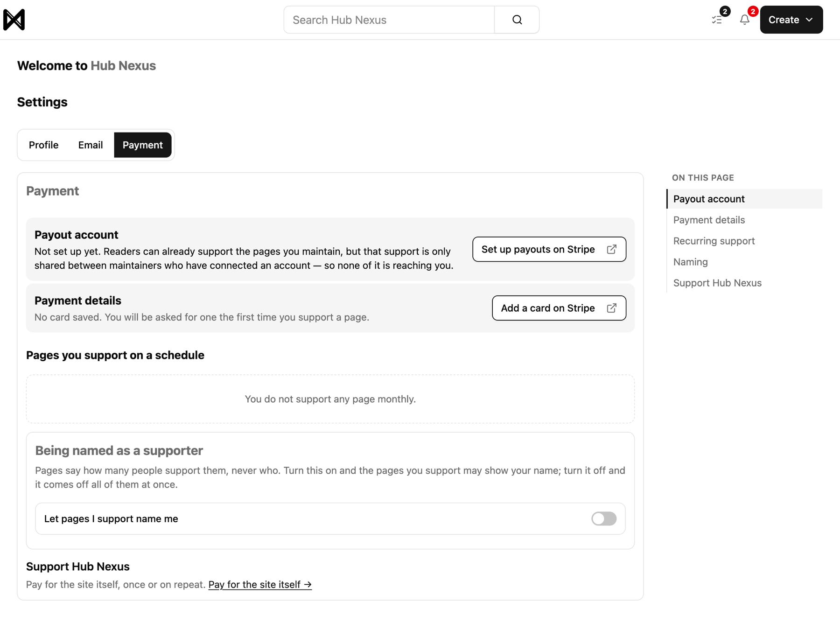The image size is (840, 630).
Task: Click 'Being named as a supporter' heading
Action: click(x=119, y=450)
